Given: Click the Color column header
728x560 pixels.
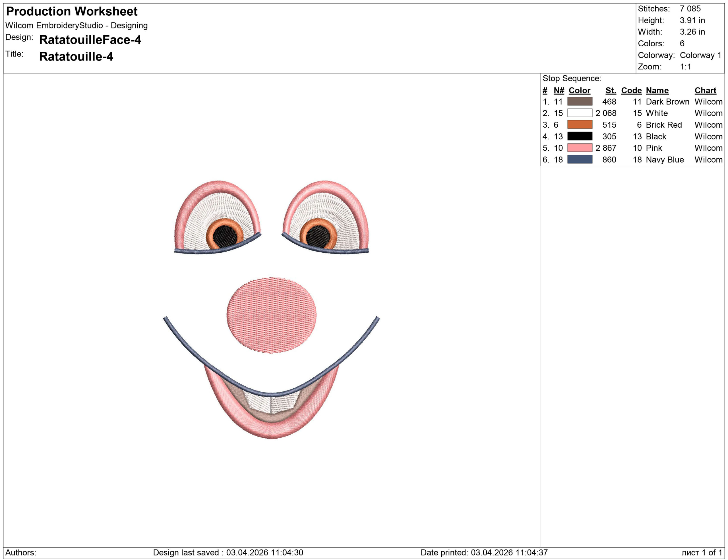Looking at the screenshot, I should click(x=579, y=90).
